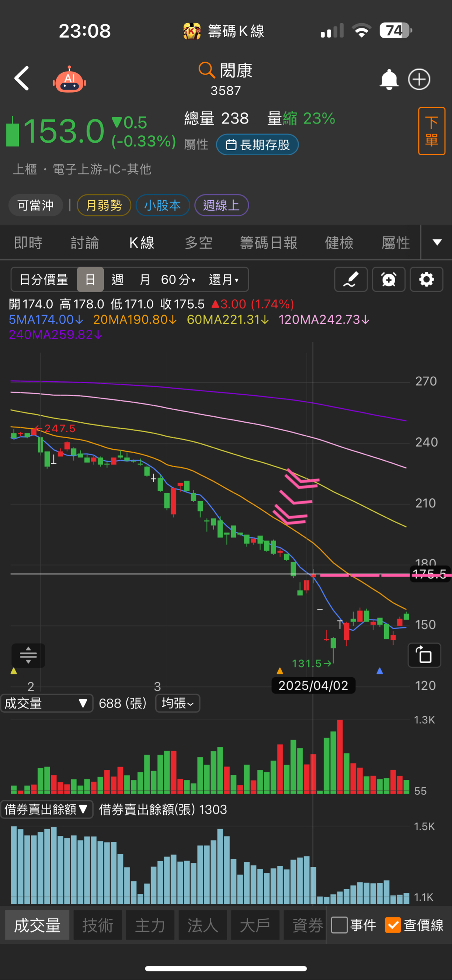Tap the 籌碼K線 app icon in status bar
This screenshot has height=980, width=452.
[192, 31]
